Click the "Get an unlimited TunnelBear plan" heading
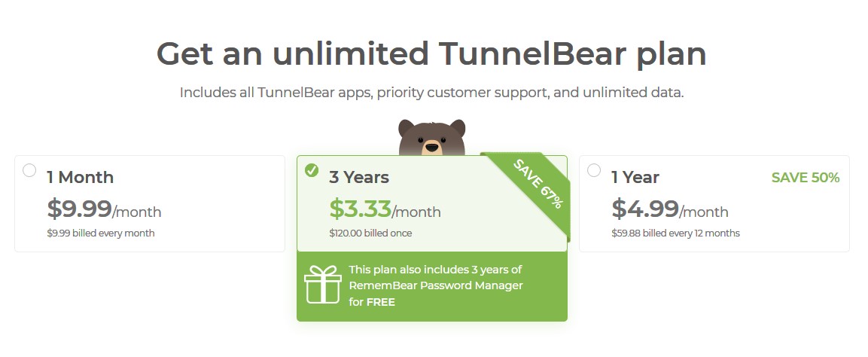Image resolution: width=868 pixels, height=357 pixels. pos(432,54)
